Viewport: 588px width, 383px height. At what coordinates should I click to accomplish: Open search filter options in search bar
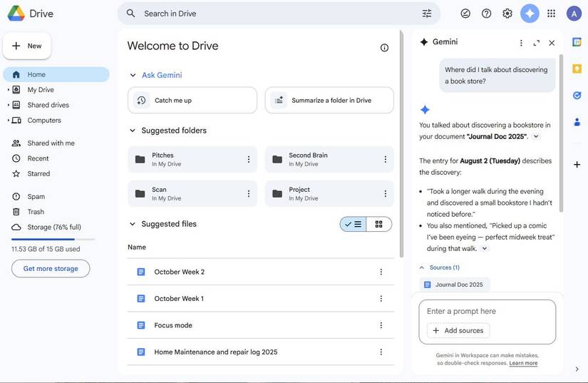point(427,14)
